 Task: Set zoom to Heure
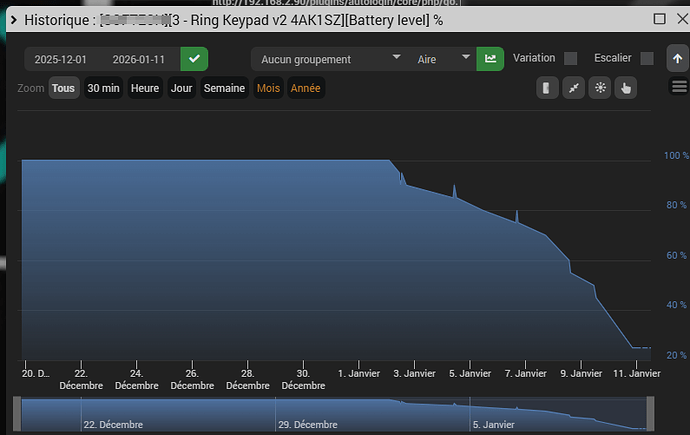145,88
